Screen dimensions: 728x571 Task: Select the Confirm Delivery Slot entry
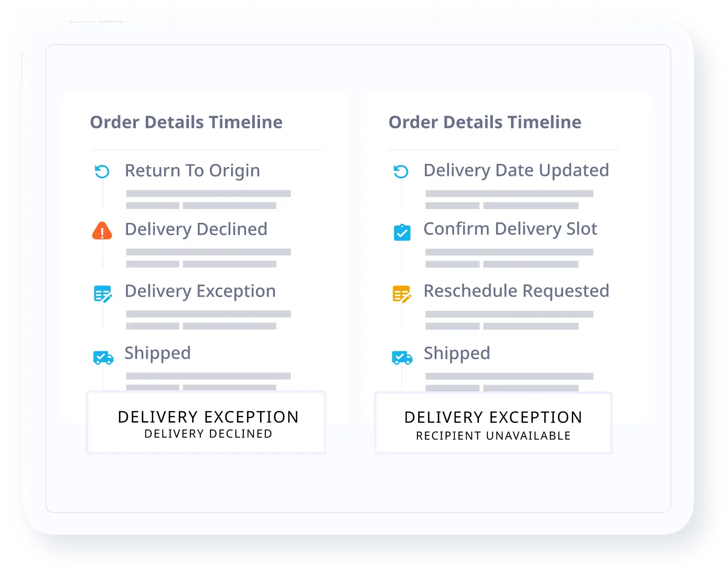510,229
